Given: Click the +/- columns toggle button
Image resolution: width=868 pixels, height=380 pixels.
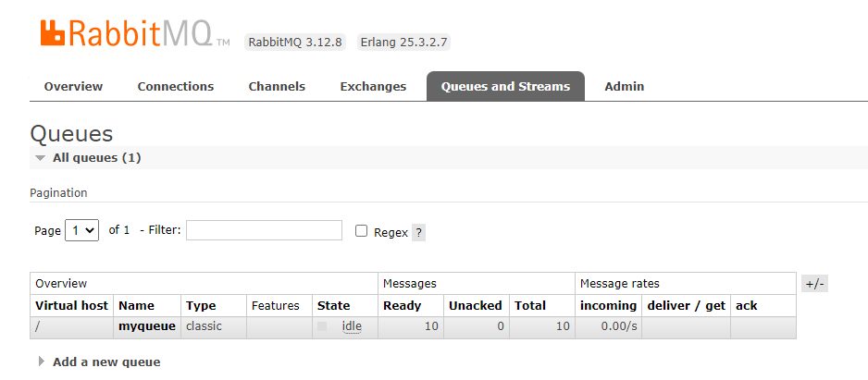Looking at the screenshot, I should pyautogui.click(x=814, y=284).
